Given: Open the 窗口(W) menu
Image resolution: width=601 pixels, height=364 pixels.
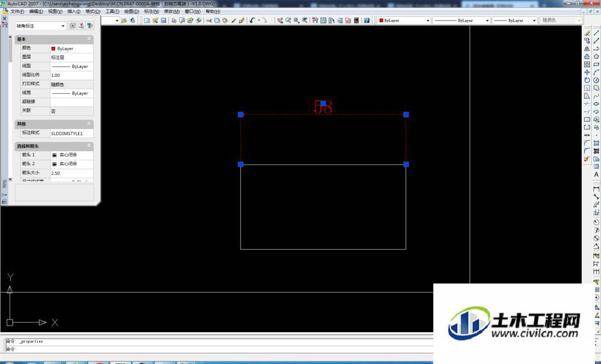Looking at the screenshot, I should [192, 11].
